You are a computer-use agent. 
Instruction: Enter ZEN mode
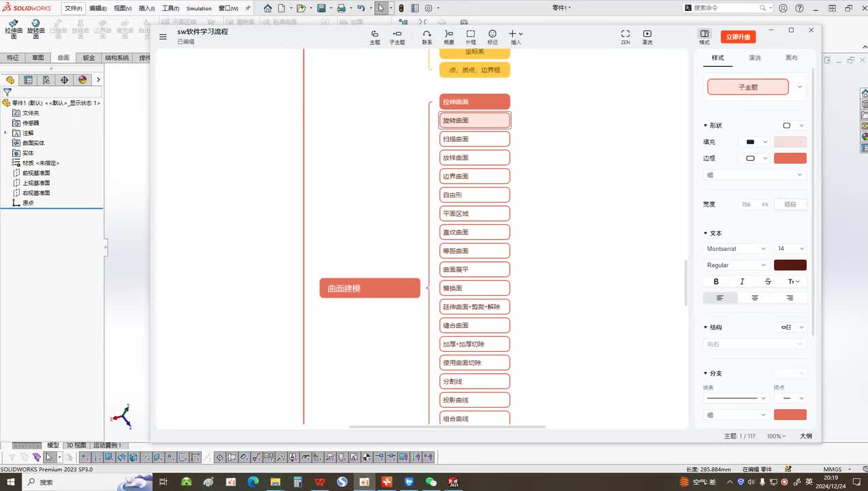click(x=625, y=37)
